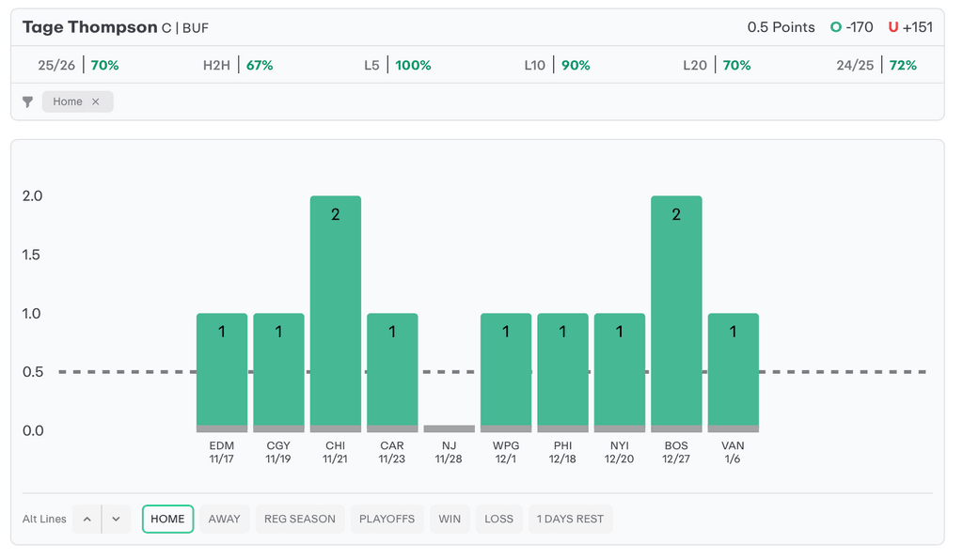This screenshot has width=963, height=560.
Task: Toggle the HOME filter button
Action: (x=167, y=519)
